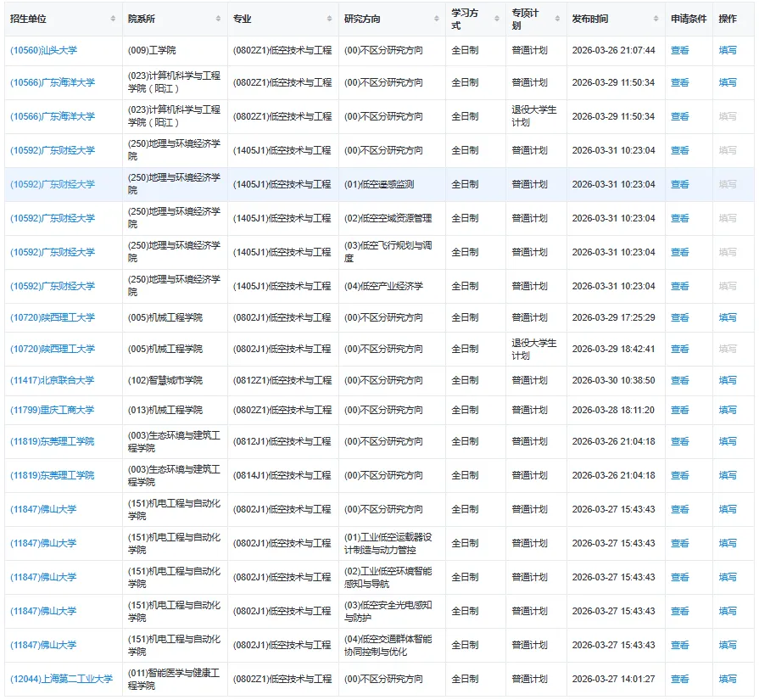Click 填写 for 广东海洋大学 普通计划 row
759x700 pixels.
728,82
